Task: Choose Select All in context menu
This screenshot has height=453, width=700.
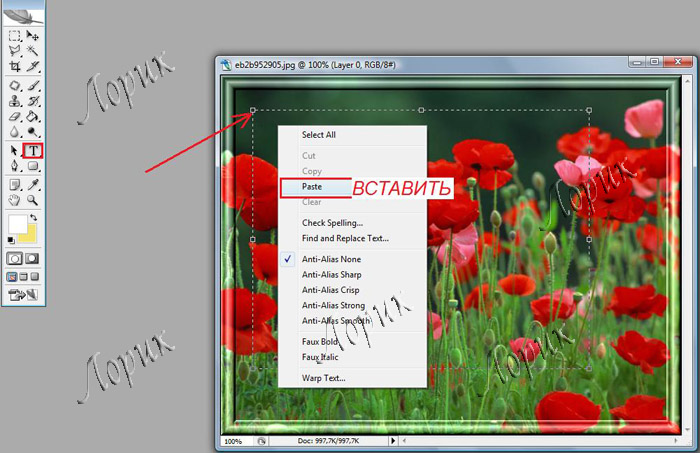Action: (x=319, y=134)
